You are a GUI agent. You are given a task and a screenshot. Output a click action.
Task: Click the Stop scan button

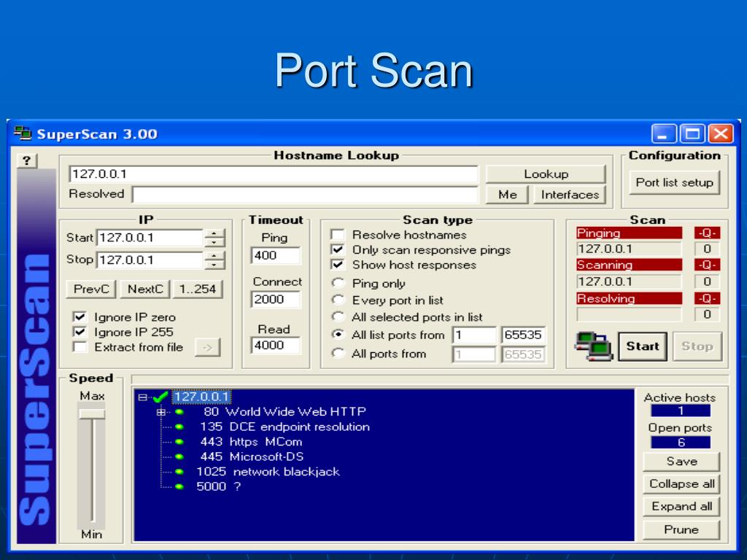coord(697,346)
